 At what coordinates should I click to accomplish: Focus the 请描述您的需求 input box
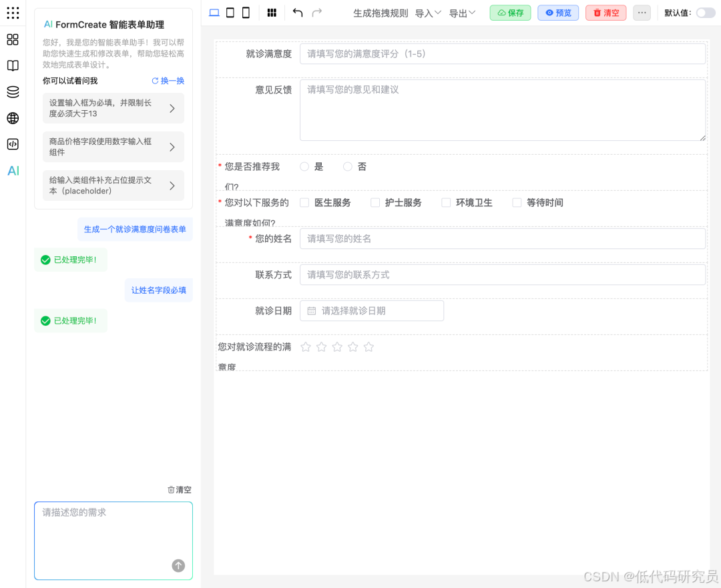(113, 541)
